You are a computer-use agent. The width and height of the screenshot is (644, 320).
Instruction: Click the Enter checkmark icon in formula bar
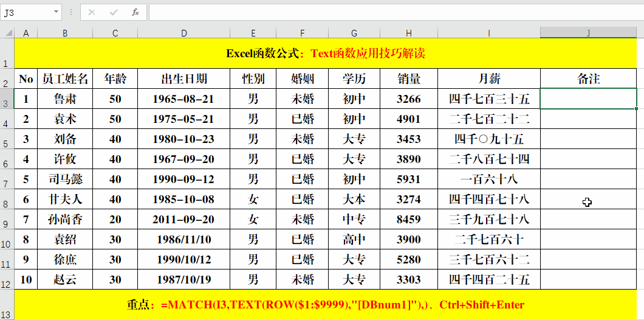[x=114, y=12]
